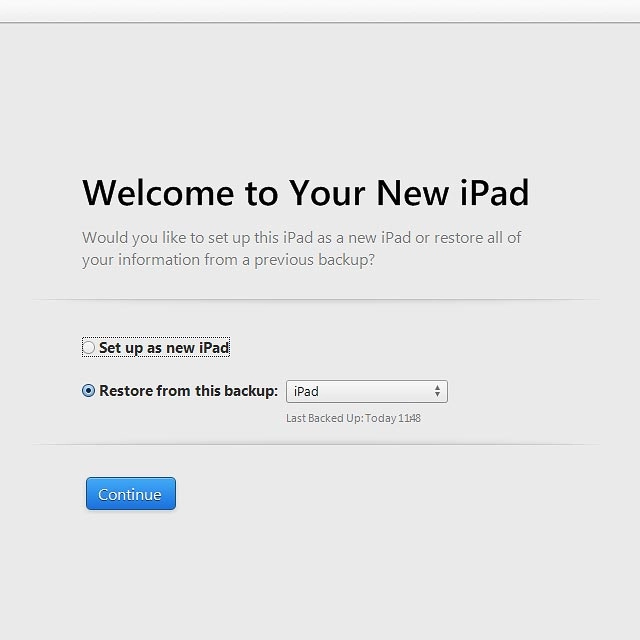The image size is (640, 640).
Task: Click the "Welcome to Your New iPad" heading
Action: coord(306,193)
